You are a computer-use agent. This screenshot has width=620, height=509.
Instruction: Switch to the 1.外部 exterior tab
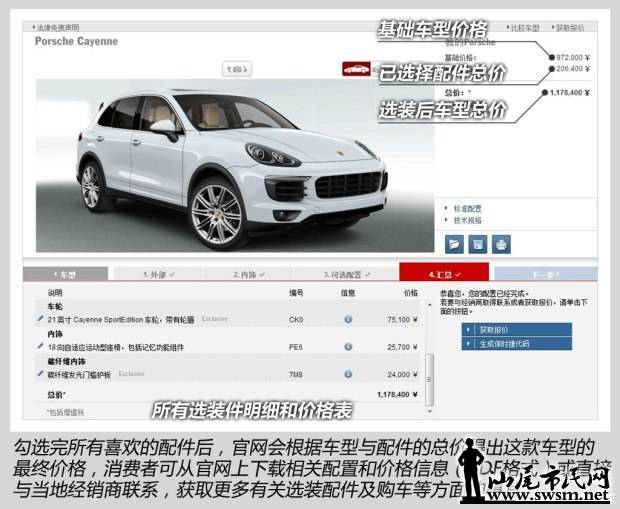(158, 274)
